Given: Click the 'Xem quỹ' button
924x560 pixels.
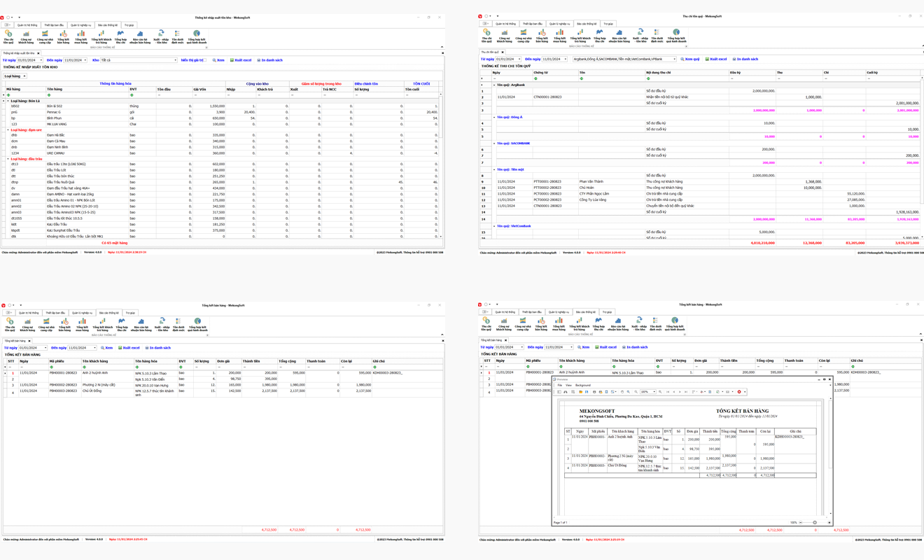Looking at the screenshot, I should click(x=690, y=59).
